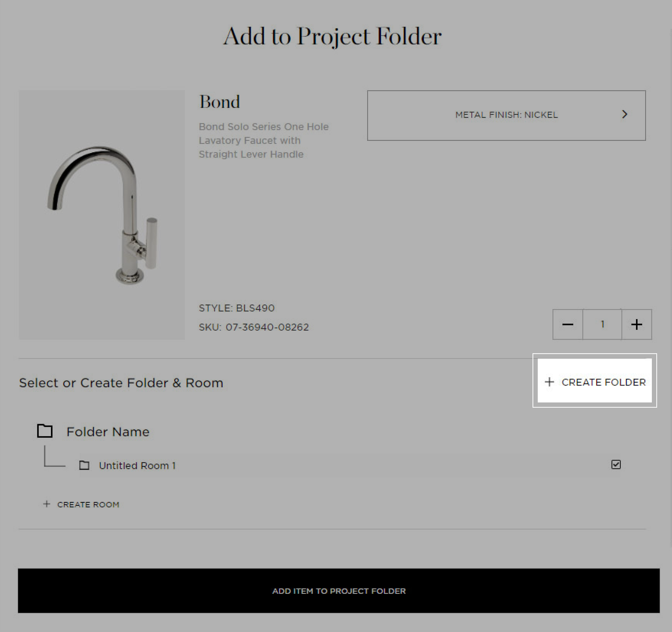
Task: Click the Bond product title
Action: (219, 102)
